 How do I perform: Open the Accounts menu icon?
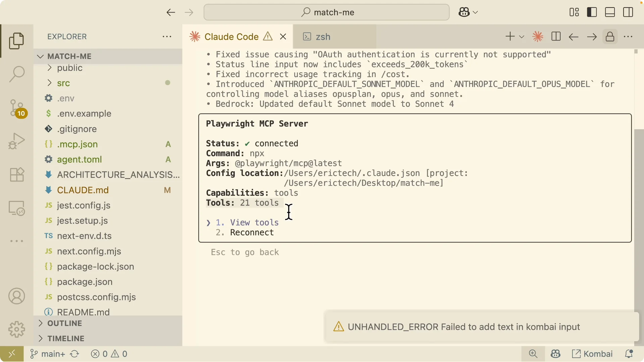coord(16,296)
